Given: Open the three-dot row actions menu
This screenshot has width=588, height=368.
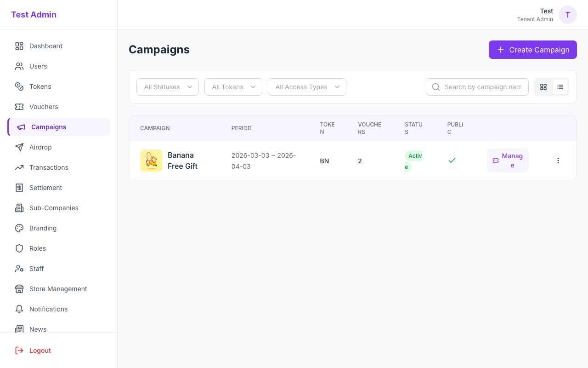Looking at the screenshot, I should tap(558, 160).
